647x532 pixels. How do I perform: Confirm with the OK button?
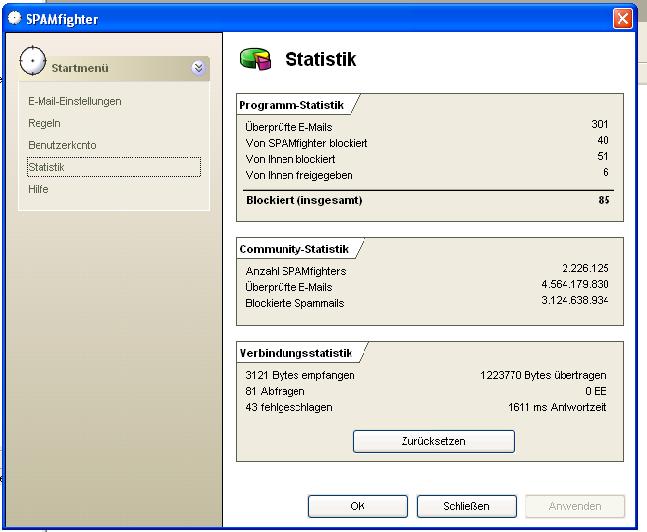[x=357, y=506]
